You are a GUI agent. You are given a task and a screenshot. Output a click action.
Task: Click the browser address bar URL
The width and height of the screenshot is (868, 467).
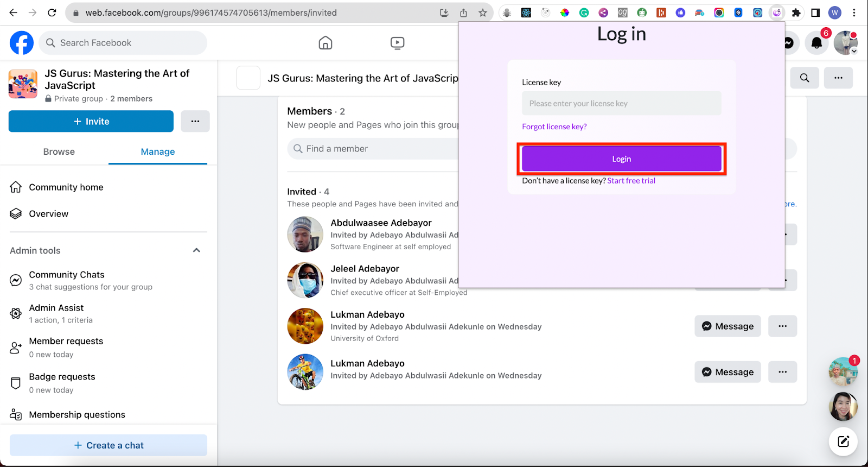211,12
